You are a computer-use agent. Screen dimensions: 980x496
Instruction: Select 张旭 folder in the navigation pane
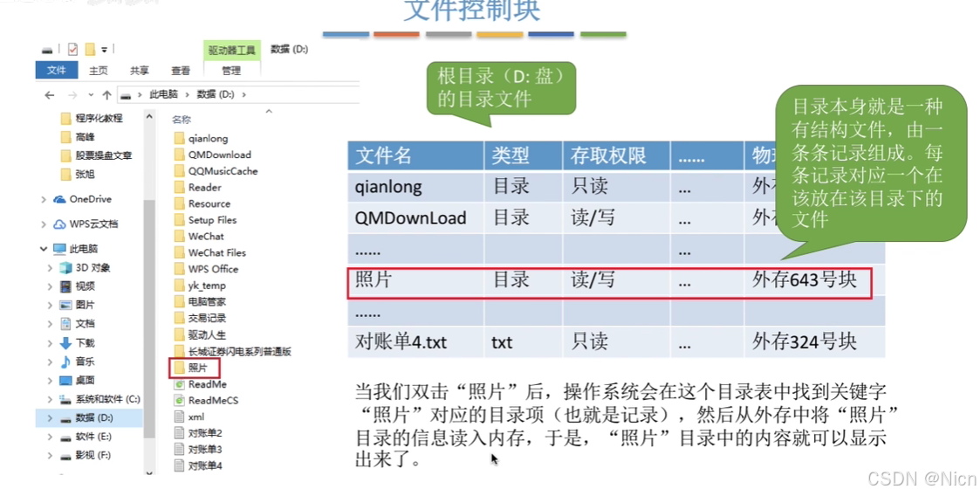click(85, 175)
